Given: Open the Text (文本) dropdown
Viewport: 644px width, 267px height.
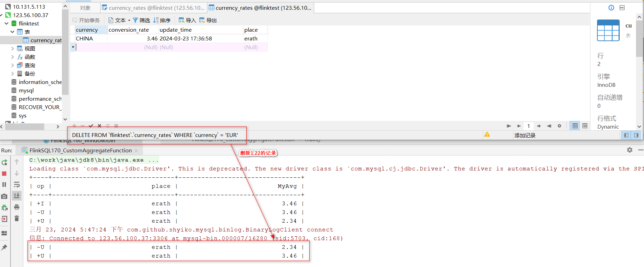Looking at the screenshot, I should pyautogui.click(x=119, y=20).
